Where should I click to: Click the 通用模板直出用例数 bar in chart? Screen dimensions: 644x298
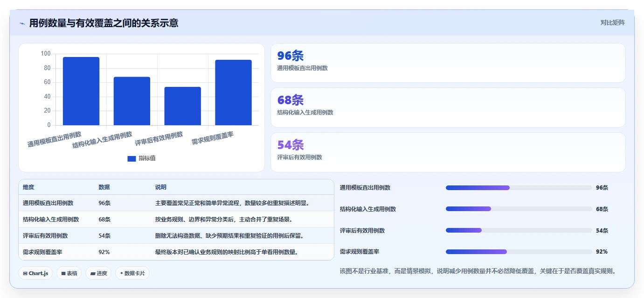pyautogui.click(x=81, y=91)
